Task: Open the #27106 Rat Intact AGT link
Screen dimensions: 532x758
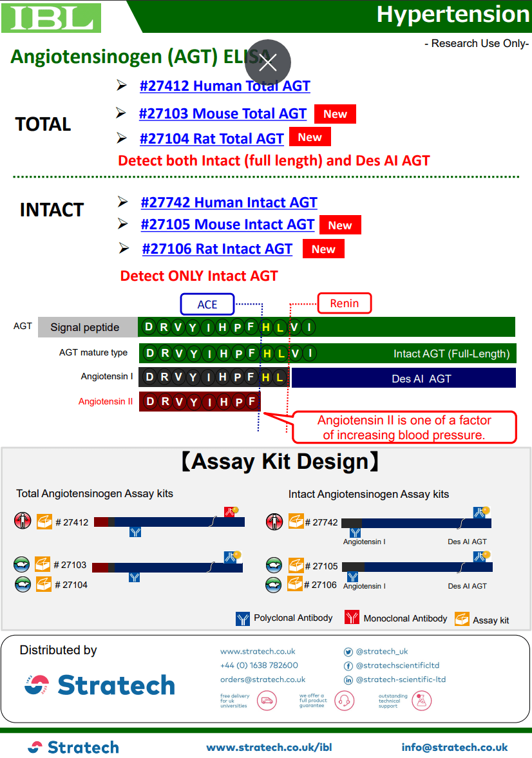Action: pyautogui.click(x=217, y=249)
